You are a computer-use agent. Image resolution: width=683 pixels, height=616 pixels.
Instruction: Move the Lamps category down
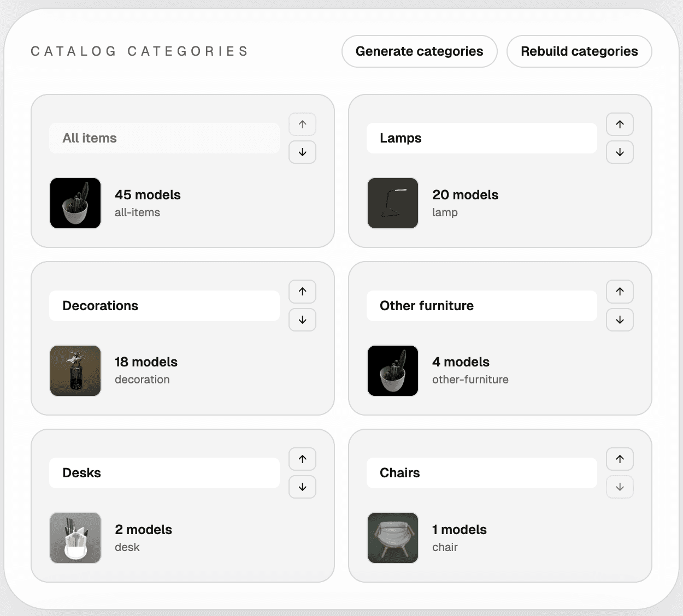pyautogui.click(x=620, y=152)
